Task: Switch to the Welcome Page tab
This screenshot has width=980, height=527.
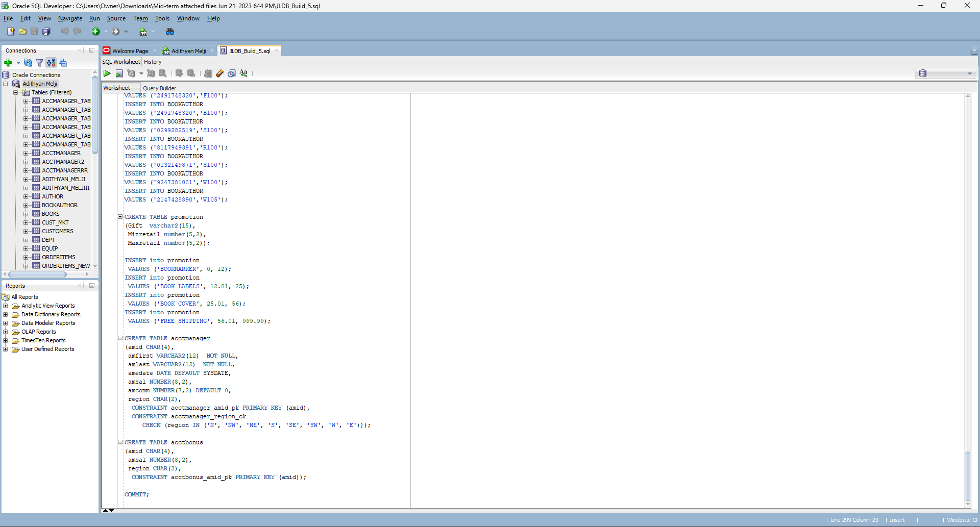Action: (130, 51)
